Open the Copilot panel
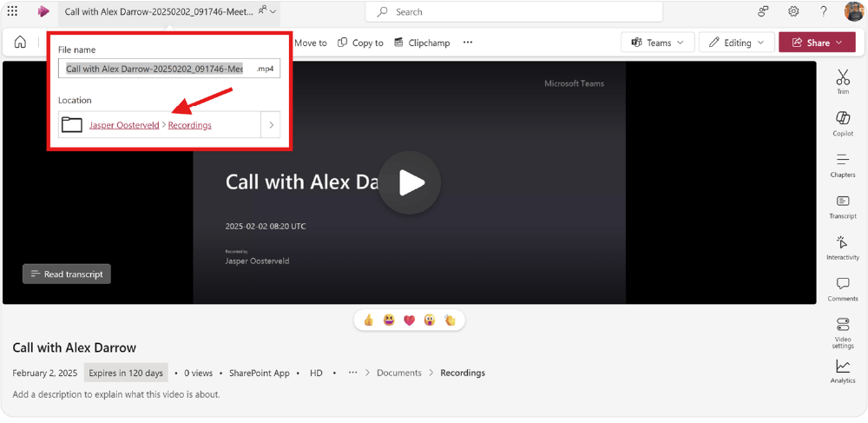Image resolution: width=868 pixels, height=423 pixels. (x=843, y=123)
